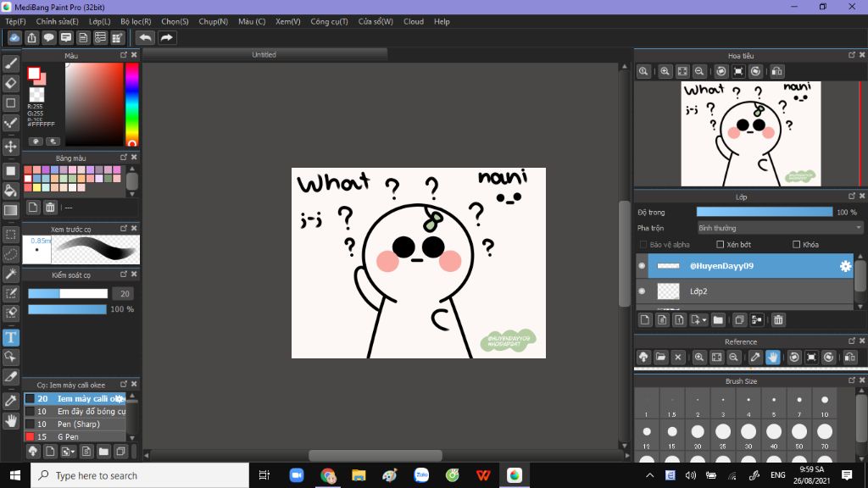Open Zoom from the taskbar
This screenshot has width=868, height=488.
pos(297,475)
